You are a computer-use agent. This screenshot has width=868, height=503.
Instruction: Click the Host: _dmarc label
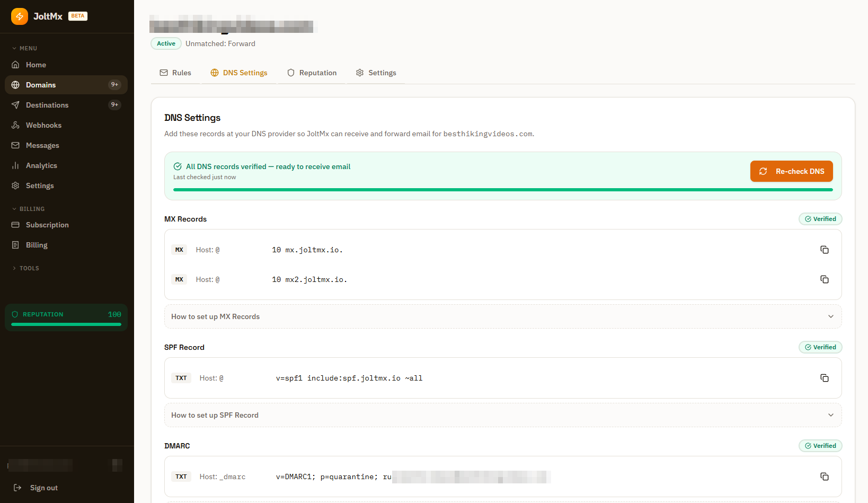(223, 476)
